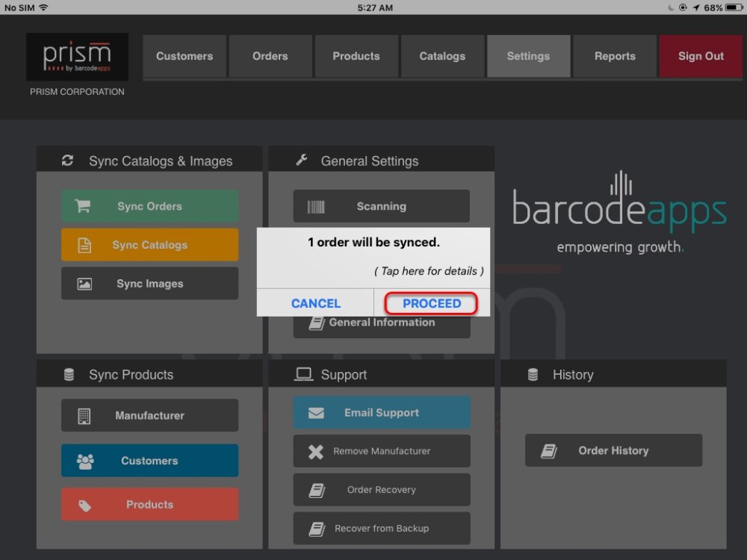Tap CANCEL in the sync dialog

point(315,303)
